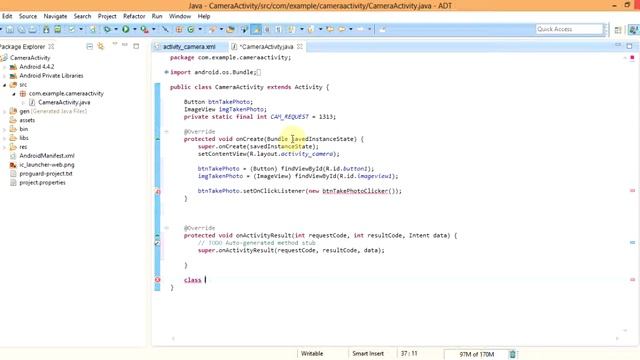Select the assets folder
Viewport: 640px width, 360px height.
click(27, 120)
